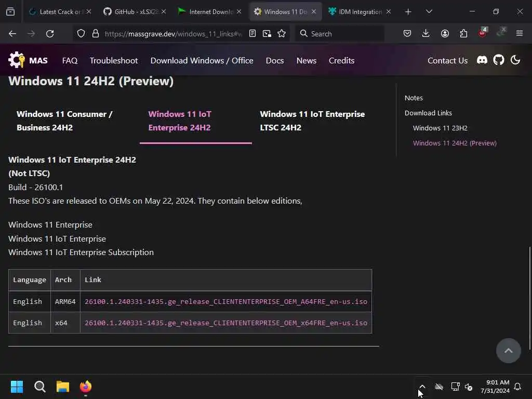532x399 pixels.
Task: Open the Discord icon link
Action: [x=482, y=60]
